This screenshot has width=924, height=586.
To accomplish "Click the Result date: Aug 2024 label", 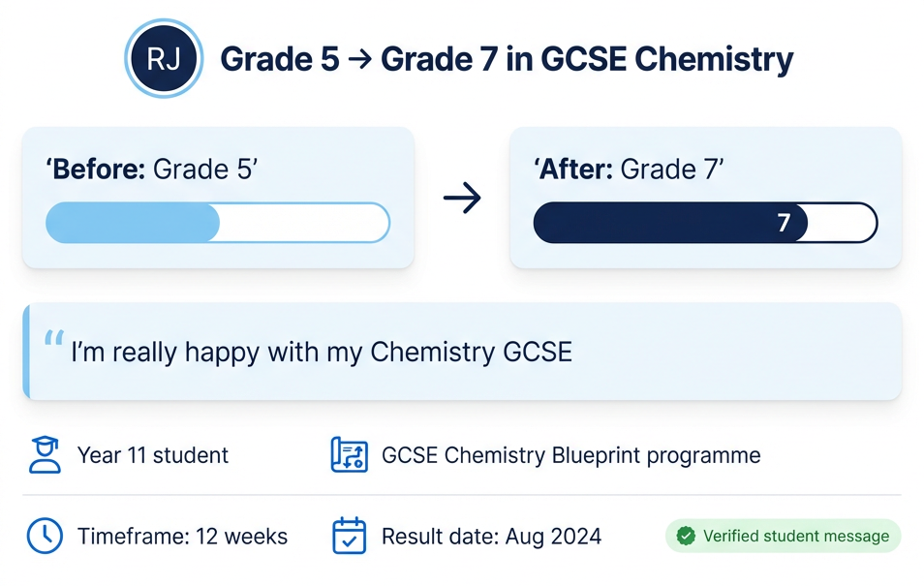I will pos(491,537).
